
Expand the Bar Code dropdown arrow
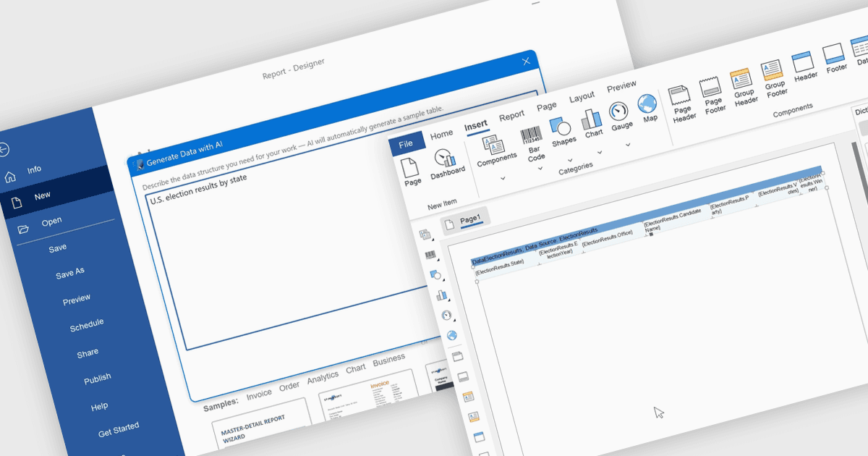click(540, 168)
